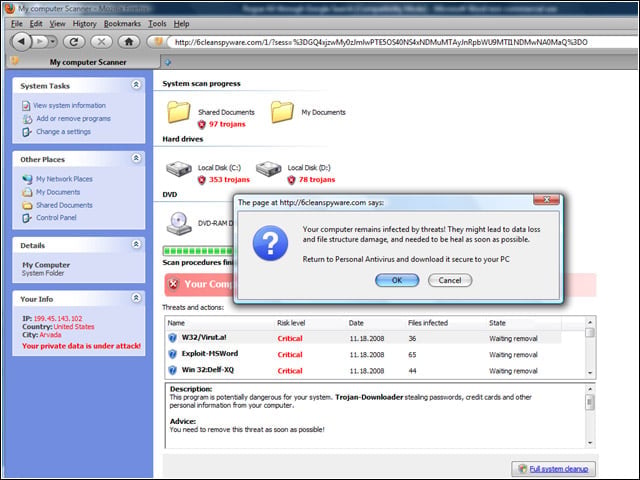Reload the page with the refresh icon
This screenshot has height=480, width=640.
(x=74, y=42)
